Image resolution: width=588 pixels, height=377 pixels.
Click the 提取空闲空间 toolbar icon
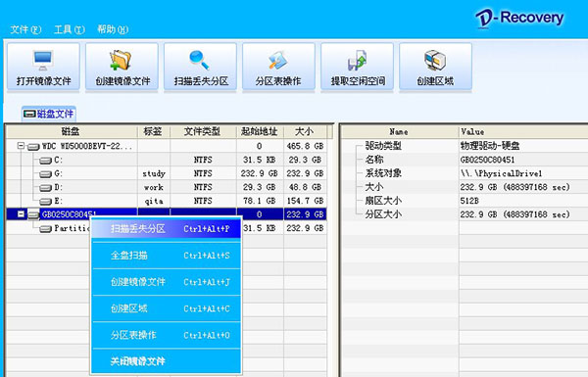357,61
